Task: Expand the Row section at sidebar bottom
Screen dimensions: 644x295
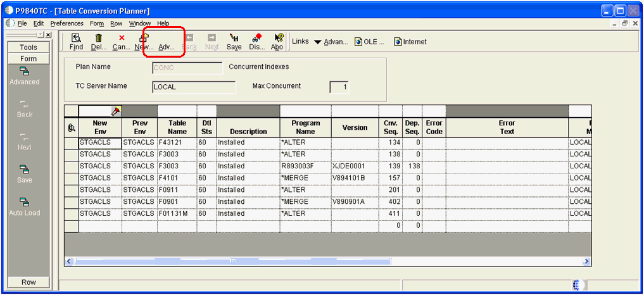Action: tap(28, 282)
